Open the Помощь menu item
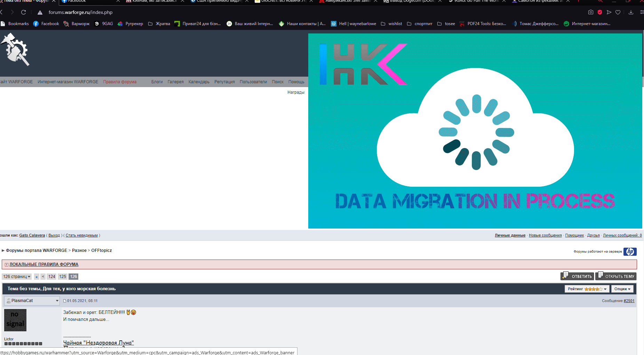 (296, 82)
